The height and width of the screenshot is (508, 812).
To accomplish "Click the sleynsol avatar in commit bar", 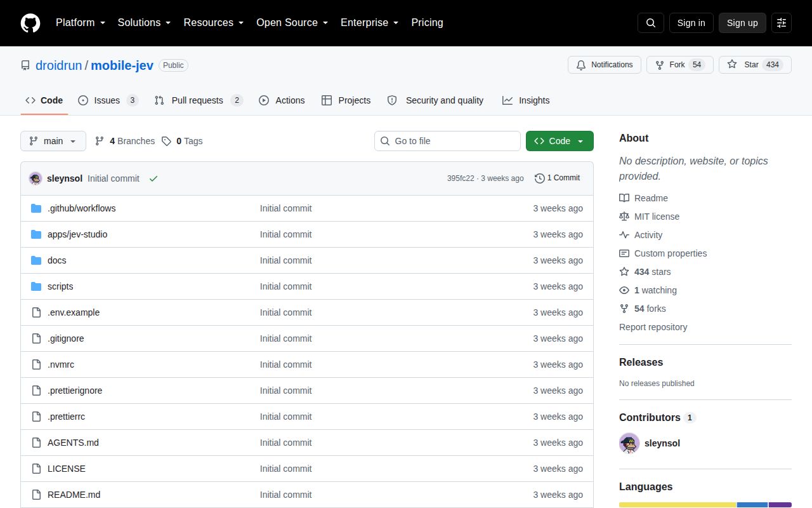I will [x=36, y=178].
